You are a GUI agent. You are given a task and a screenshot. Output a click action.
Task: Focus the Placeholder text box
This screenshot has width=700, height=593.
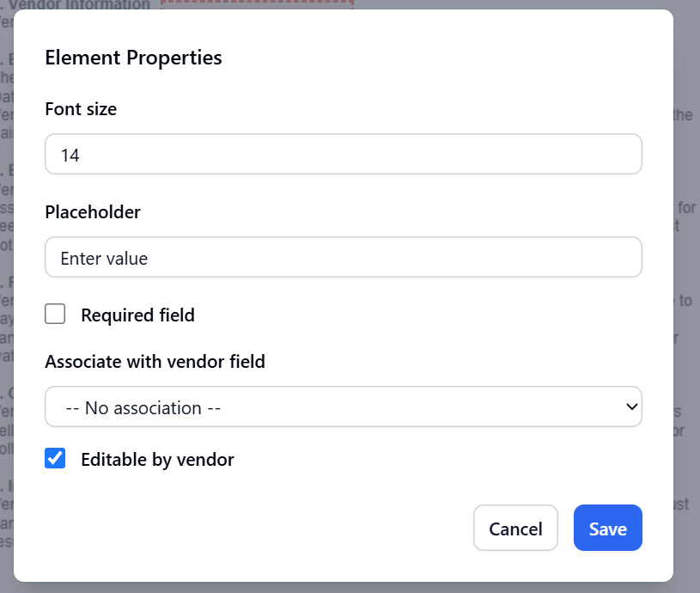point(344,258)
